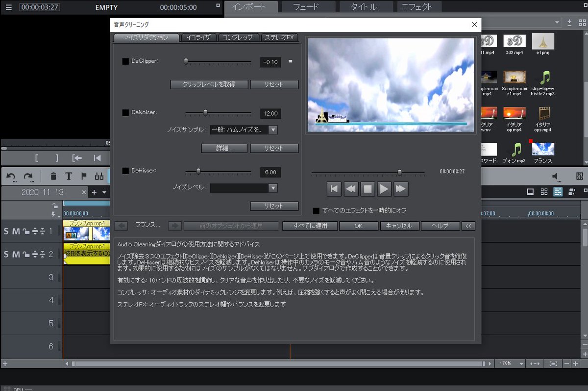Click the DeNoiser slider handle
Viewport: 588px width, 391px height.
[x=205, y=112]
